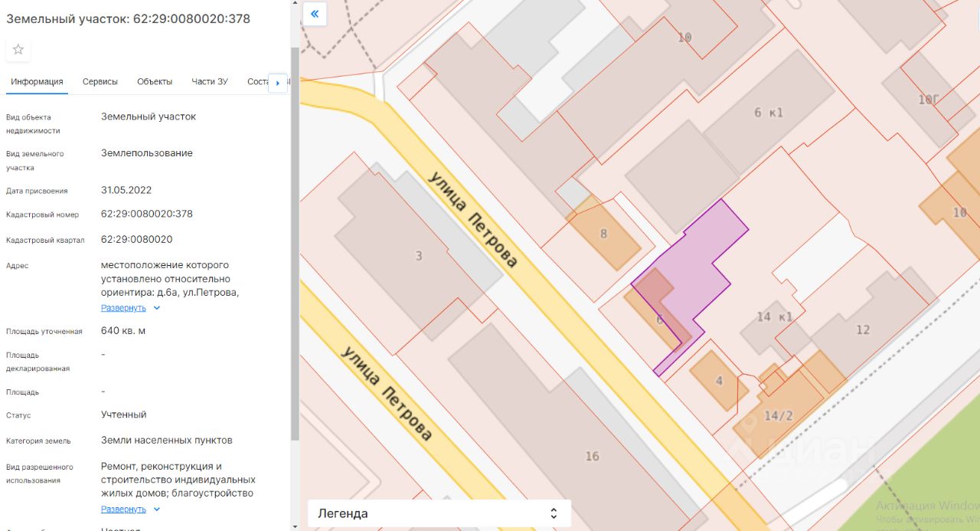Select the highlighted purple land parcel
Screen dimensions: 980x531
click(x=704, y=261)
